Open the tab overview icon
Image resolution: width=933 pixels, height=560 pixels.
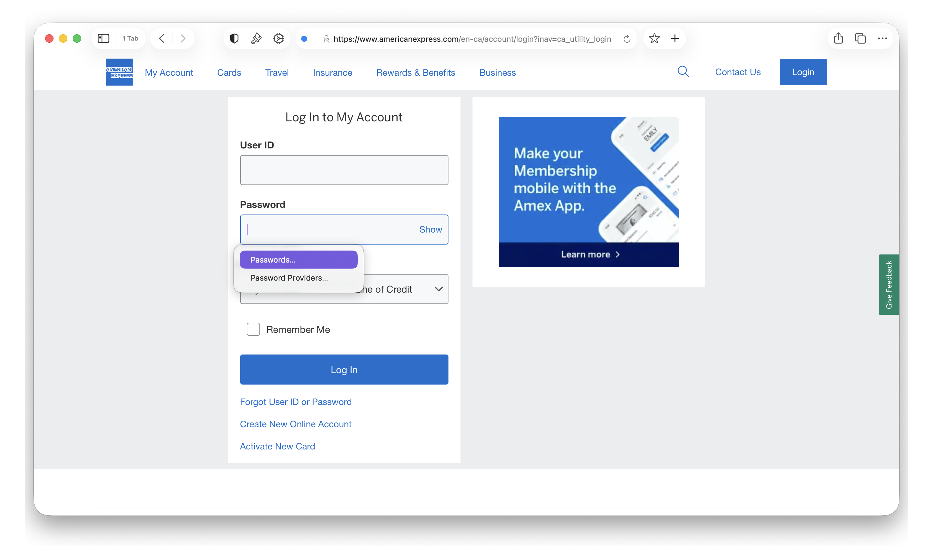tap(860, 38)
